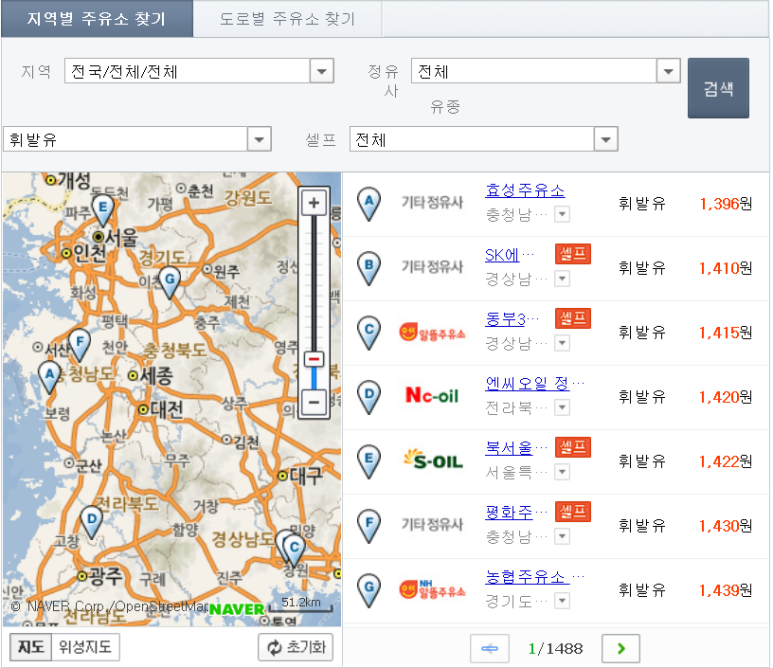Click the 1/1488 page indicator
This screenshot has height=668, width=773.
pos(555,649)
